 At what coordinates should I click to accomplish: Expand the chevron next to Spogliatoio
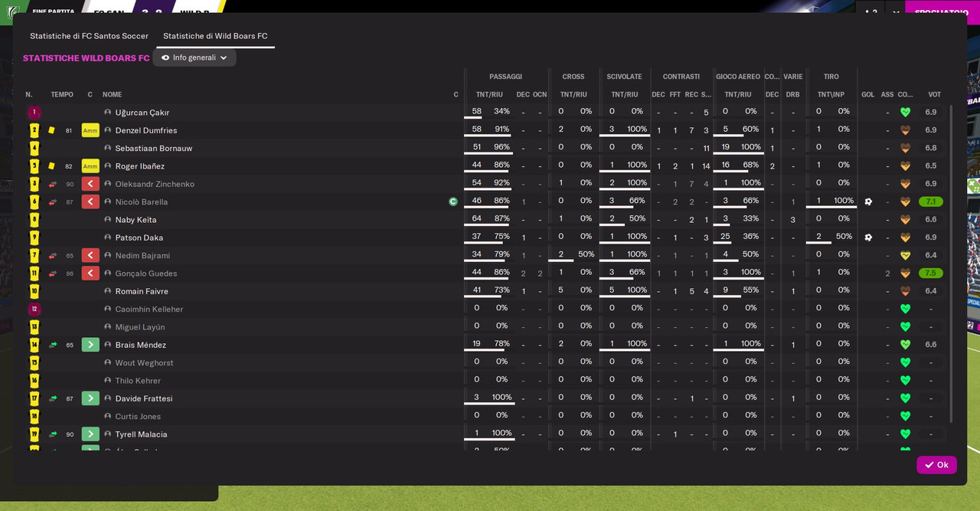click(896, 12)
